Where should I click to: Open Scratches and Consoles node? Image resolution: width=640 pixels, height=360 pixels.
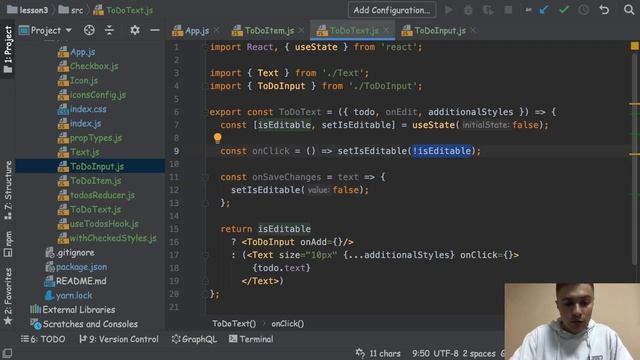pos(85,324)
